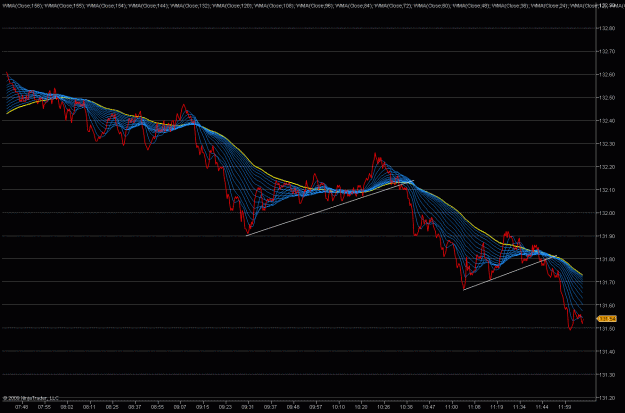The height and width of the screenshot is (413, 625).
Task: Click the 131.30 price axis label
Action: coord(607,375)
